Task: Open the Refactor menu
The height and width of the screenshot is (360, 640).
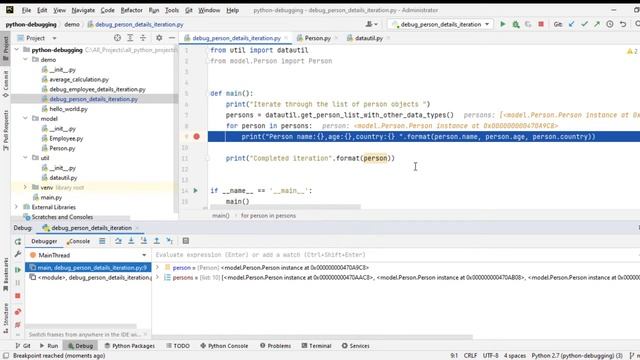Action: pyautogui.click(x=131, y=10)
